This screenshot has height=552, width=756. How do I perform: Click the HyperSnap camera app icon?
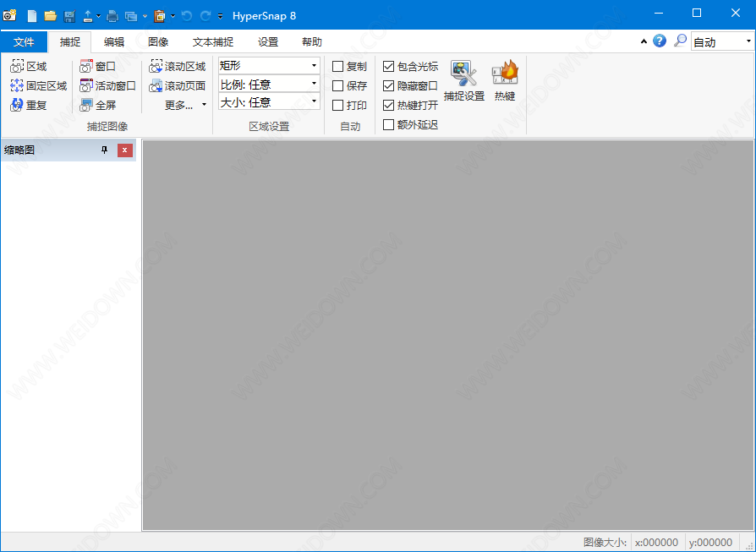[x=9, y=15]
